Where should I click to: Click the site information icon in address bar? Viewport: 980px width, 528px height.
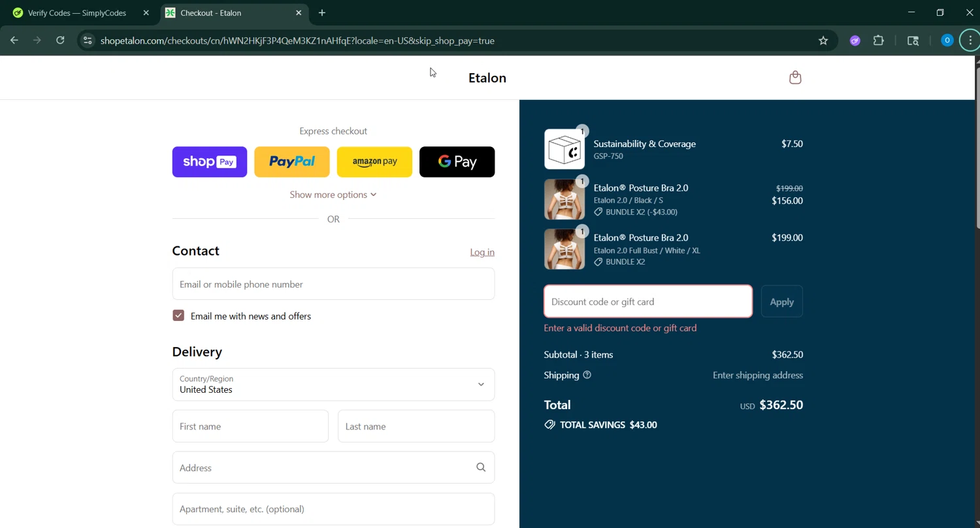click(x=88, y=41)
